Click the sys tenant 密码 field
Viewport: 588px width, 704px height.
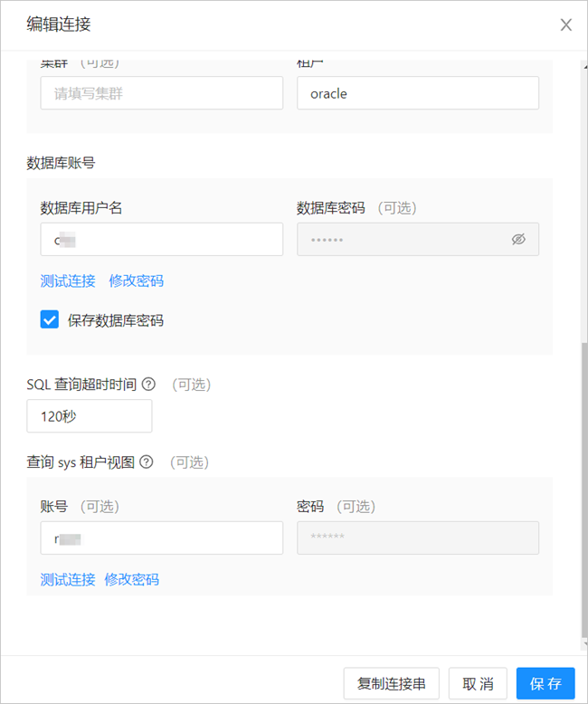417,538
